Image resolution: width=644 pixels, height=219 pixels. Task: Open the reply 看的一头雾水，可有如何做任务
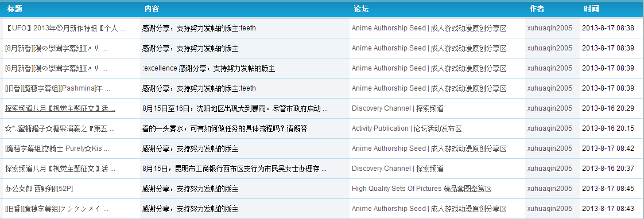[224, 129]
